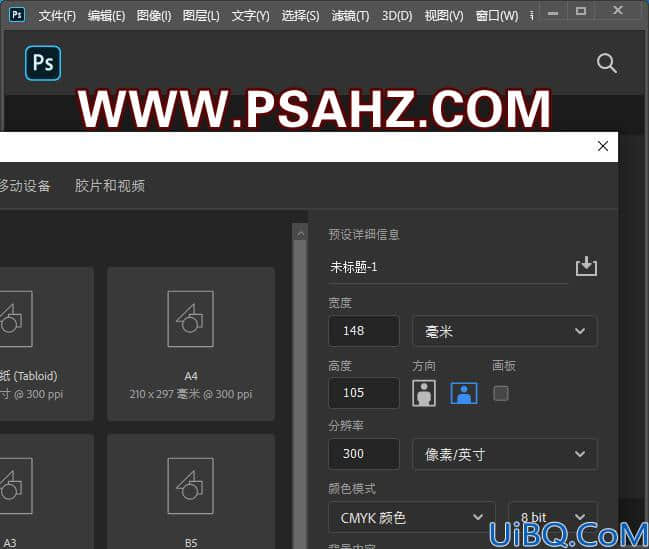Open the 文字(Y) menu
This screenshot has height=549, width=649.
pyautogui.click(x=250, y=16)
